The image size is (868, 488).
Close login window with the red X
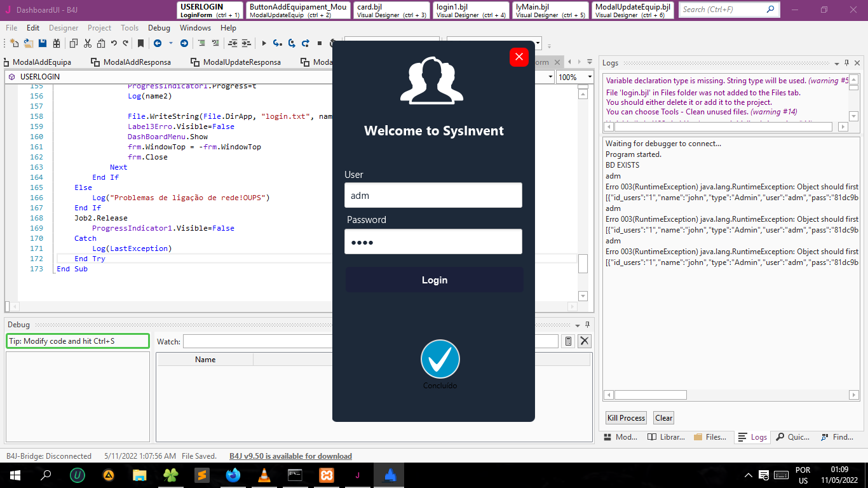(519, 57)
